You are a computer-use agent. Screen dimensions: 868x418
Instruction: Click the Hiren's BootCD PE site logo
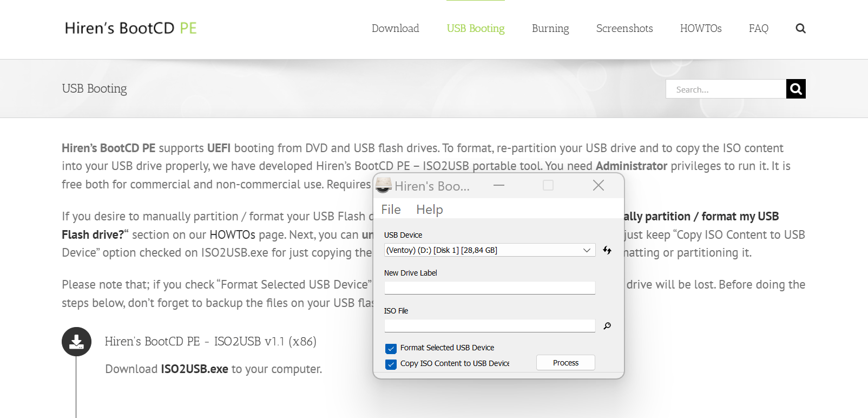tap(130, 28)
